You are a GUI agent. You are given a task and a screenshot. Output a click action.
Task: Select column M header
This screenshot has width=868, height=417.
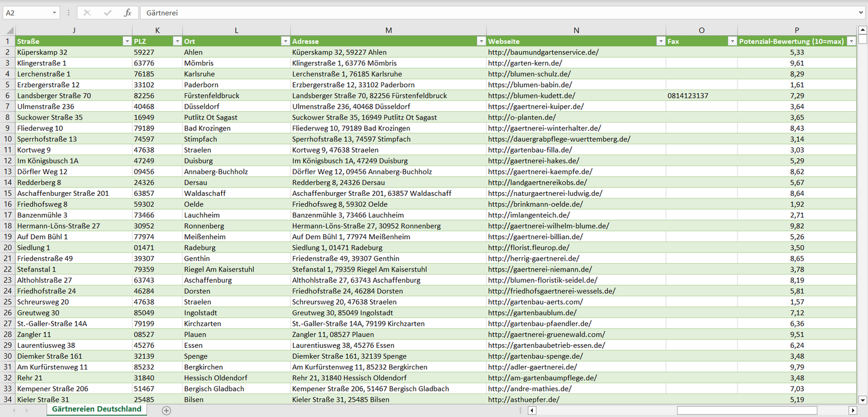point(388,30)
